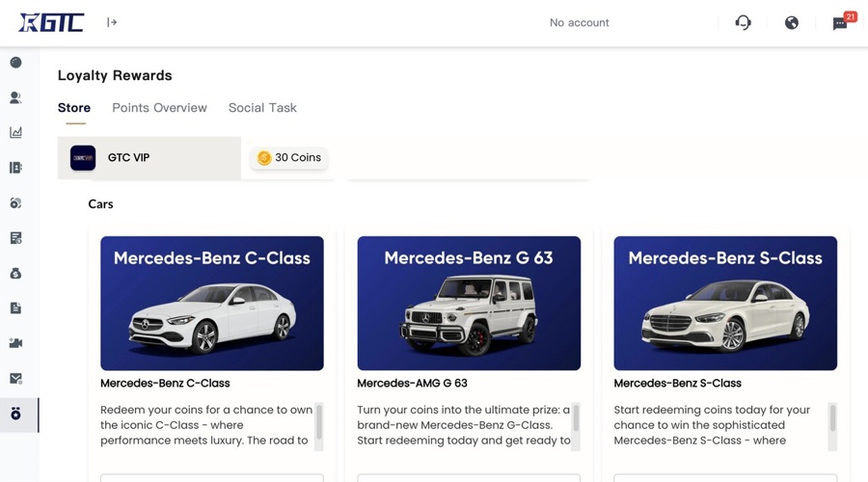Click the Mercedes-Benz C-Class car image

212,304
